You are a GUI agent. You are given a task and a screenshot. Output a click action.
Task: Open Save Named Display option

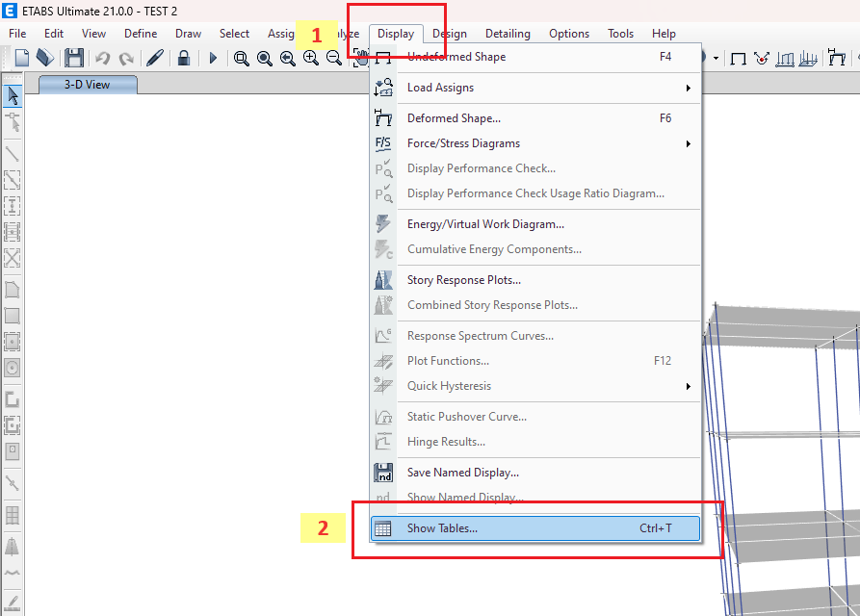click(x=462, y=473)
